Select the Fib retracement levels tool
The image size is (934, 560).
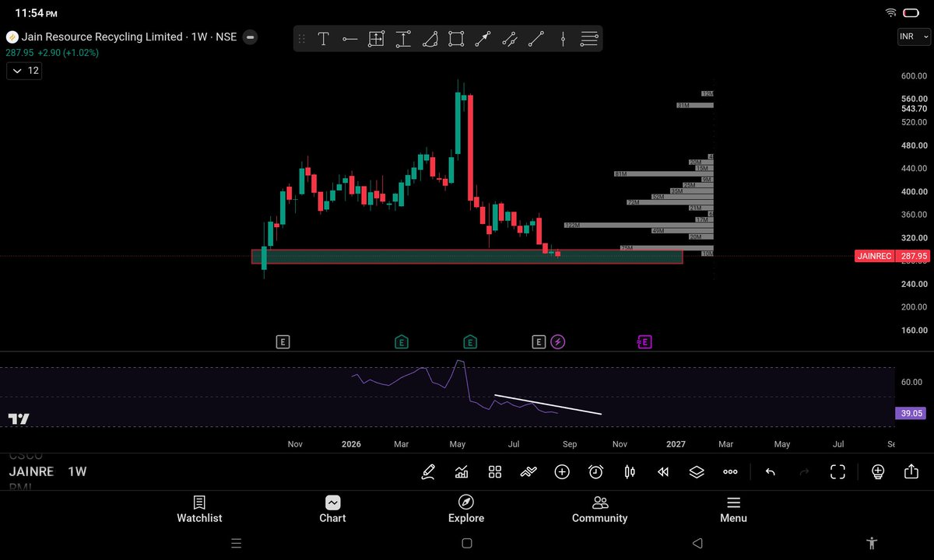pos(589,39)
